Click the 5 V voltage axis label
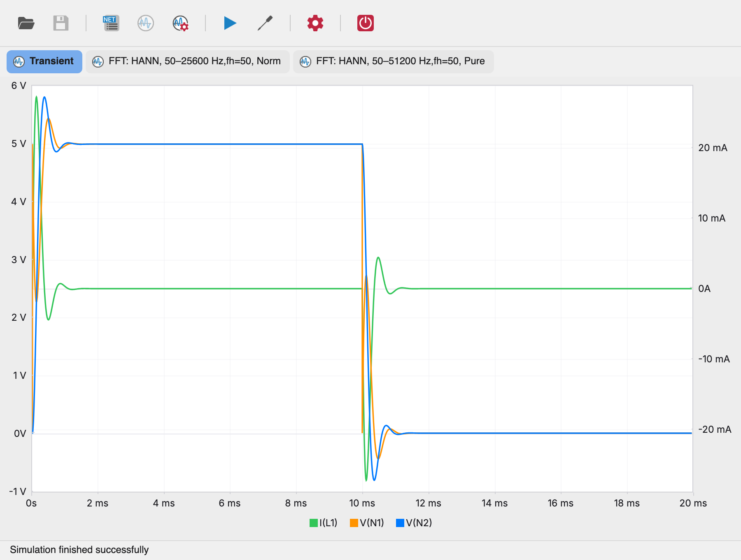The height and width of the screenshot is (560, 741). [x=19, y=144]
